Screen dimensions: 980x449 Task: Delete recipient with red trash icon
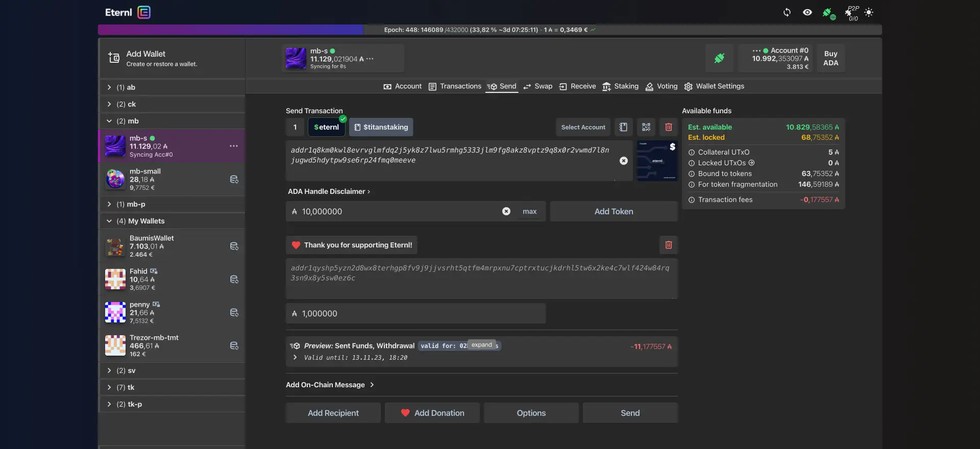[x=668, y=127]
